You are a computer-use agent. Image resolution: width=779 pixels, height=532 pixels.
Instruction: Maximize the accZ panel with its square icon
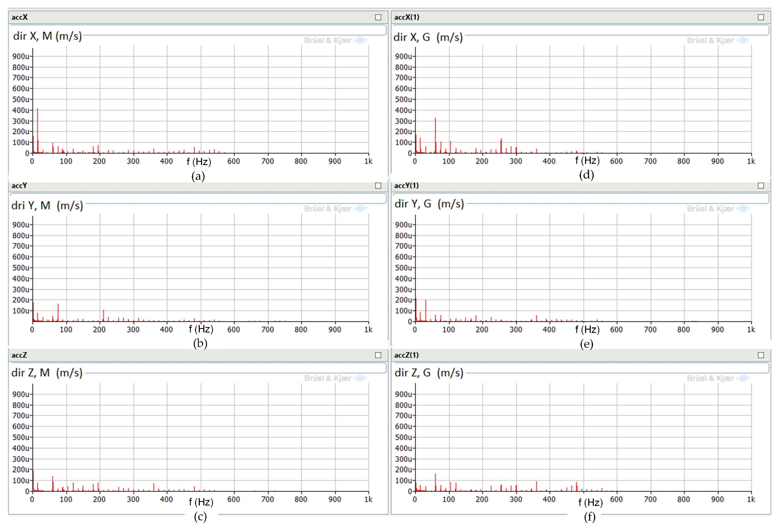click(378, 355)
